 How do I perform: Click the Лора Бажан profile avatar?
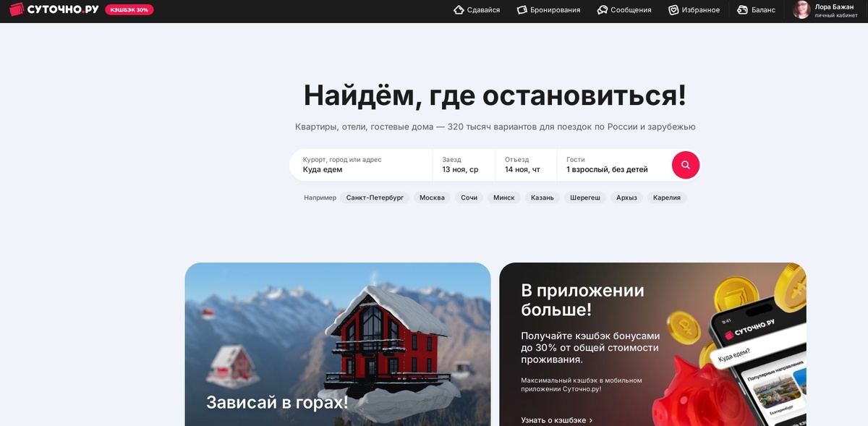801,10
